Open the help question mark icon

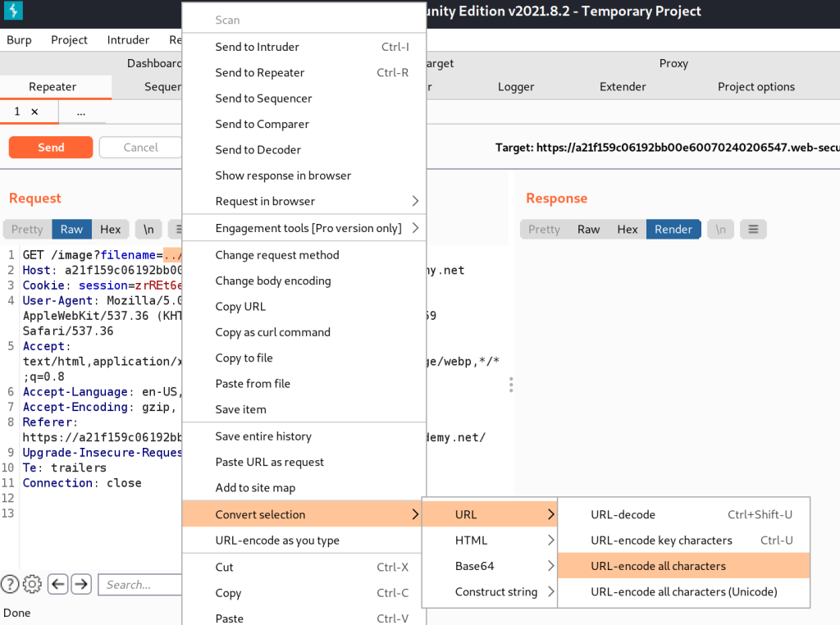(10, 584)
